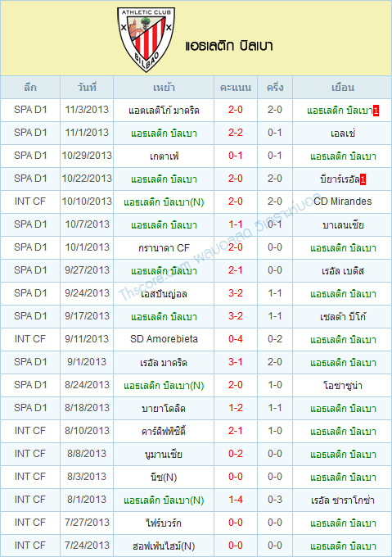Click the date 10/22/2013
Viewport: 392px width, 557px height.
click(87, 179)
